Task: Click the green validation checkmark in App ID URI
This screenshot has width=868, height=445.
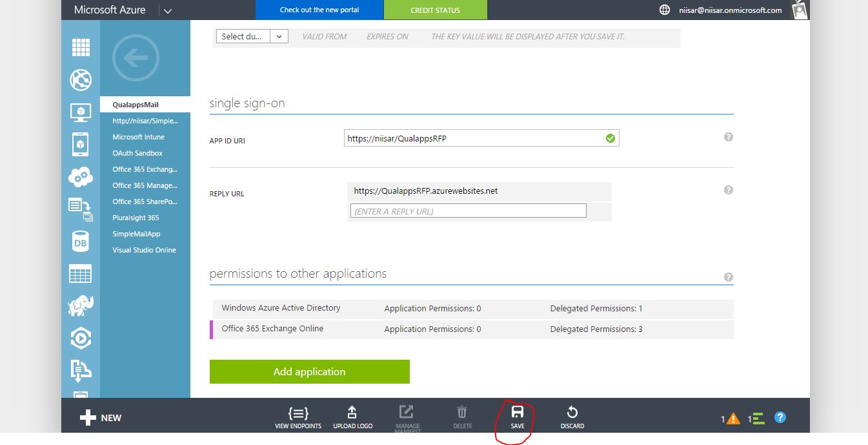Action: (x=611, y=138)
